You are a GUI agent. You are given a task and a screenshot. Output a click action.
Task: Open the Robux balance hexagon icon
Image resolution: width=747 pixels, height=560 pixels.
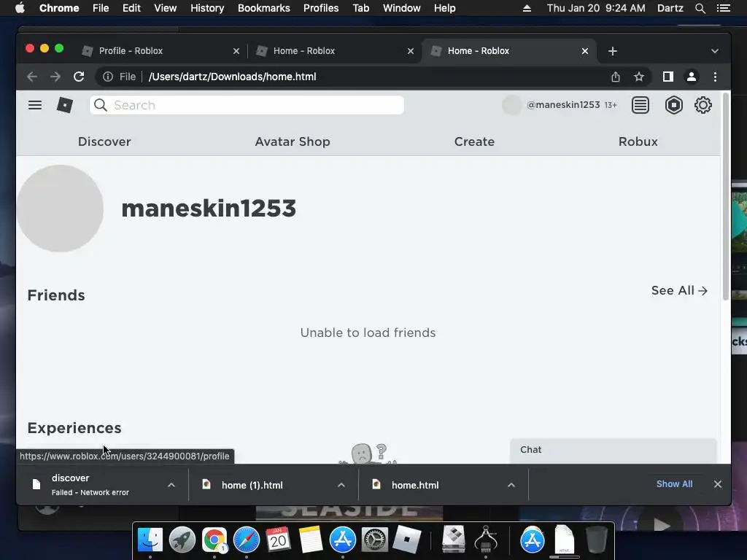click(673, 105)
